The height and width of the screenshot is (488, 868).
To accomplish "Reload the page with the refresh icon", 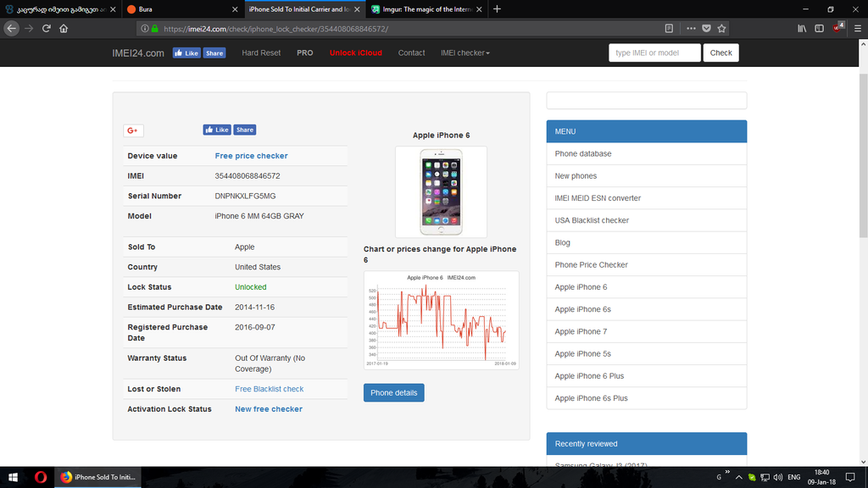I will point(47,28).
